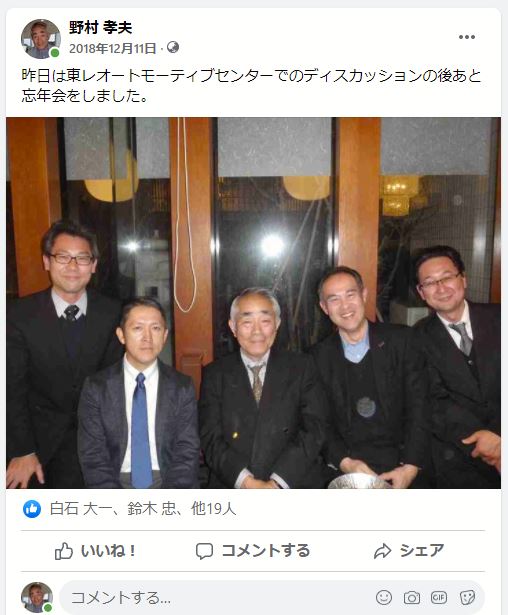Screen dimensions: 508x615
Task: Click the commenter avatar beside comment box
Action: click(37, 597)
